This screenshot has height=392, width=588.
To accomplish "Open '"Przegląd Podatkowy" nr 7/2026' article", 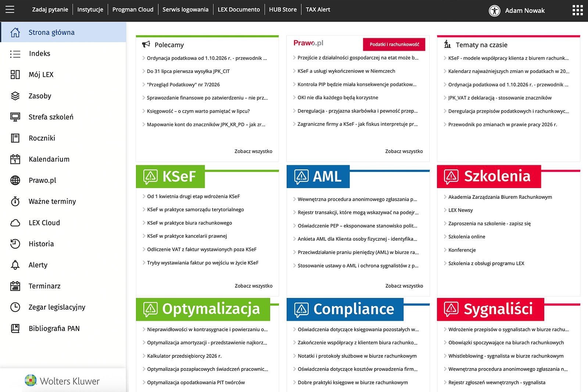I will (183, 84).
